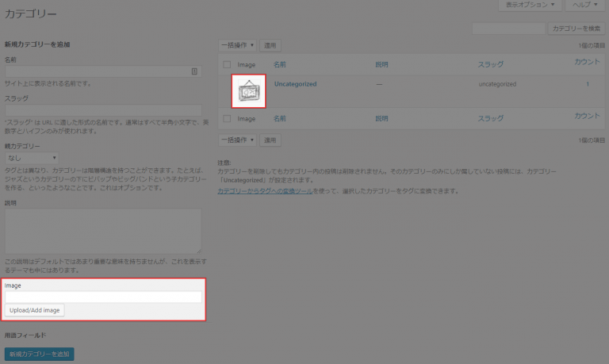The width and height of the screenshot is (609, 364).
Task: Open the top 一括操作 bulk actions dropdown
Action: pos(237,46)
